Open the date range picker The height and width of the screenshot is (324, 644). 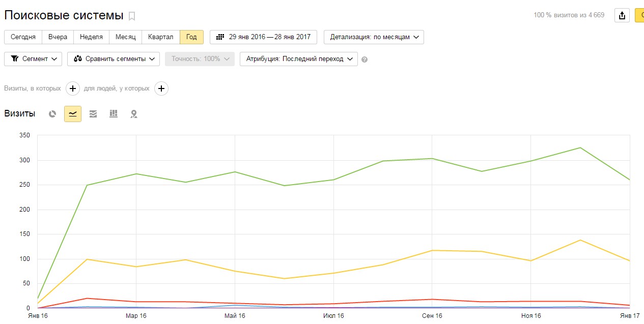[263, 37]
